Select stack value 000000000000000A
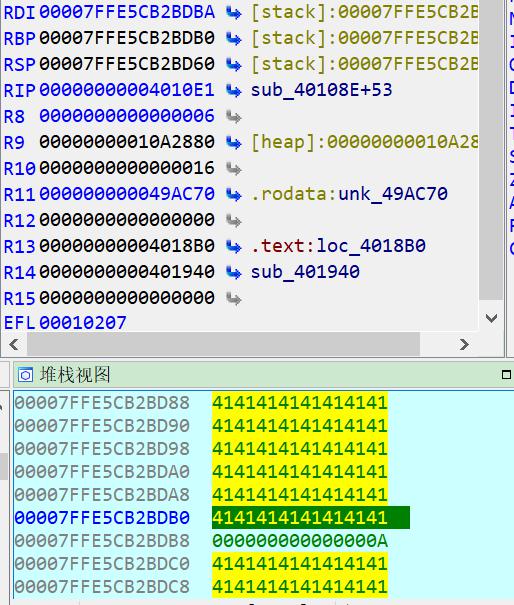This screenshot has height=605, width=514. 300,541
